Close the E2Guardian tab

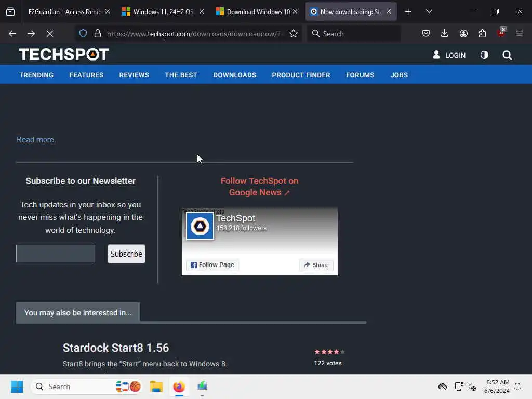108,12
